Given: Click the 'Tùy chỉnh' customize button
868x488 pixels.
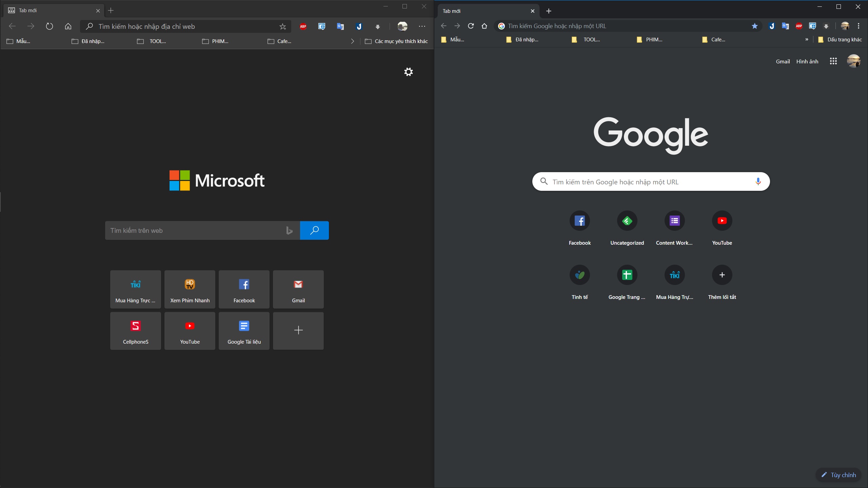Looking at the screenshot, I should 838,475.
